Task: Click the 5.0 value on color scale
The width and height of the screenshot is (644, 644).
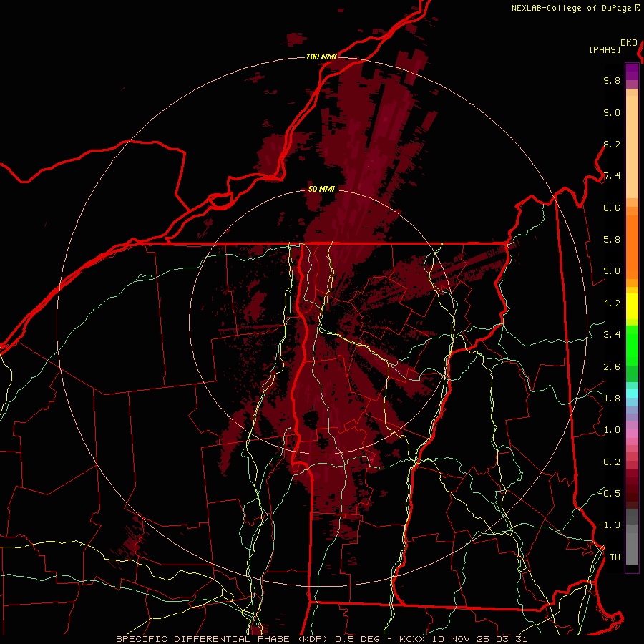Action: 612,271
